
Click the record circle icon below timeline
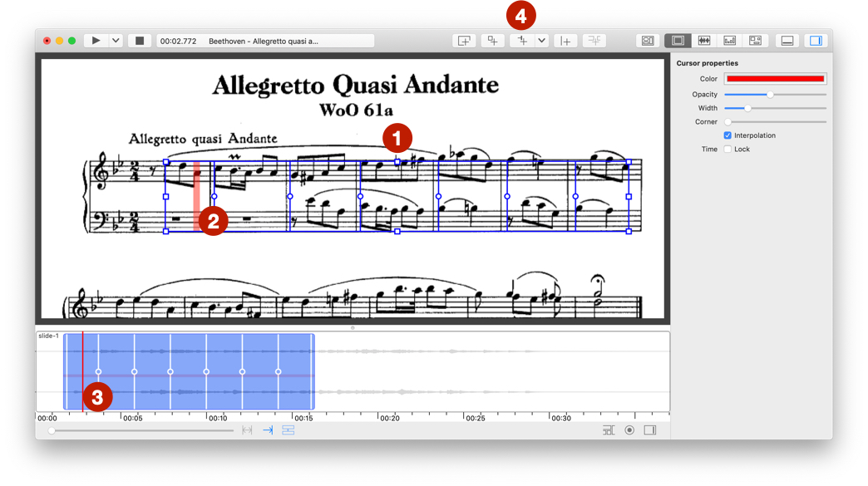click(x=629, y=430)
